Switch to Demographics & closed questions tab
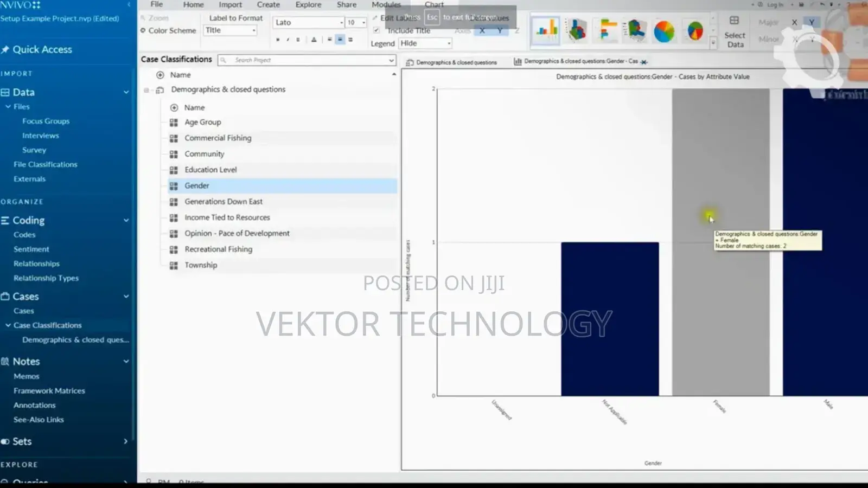Screen dimensions: 868x488 451,62
